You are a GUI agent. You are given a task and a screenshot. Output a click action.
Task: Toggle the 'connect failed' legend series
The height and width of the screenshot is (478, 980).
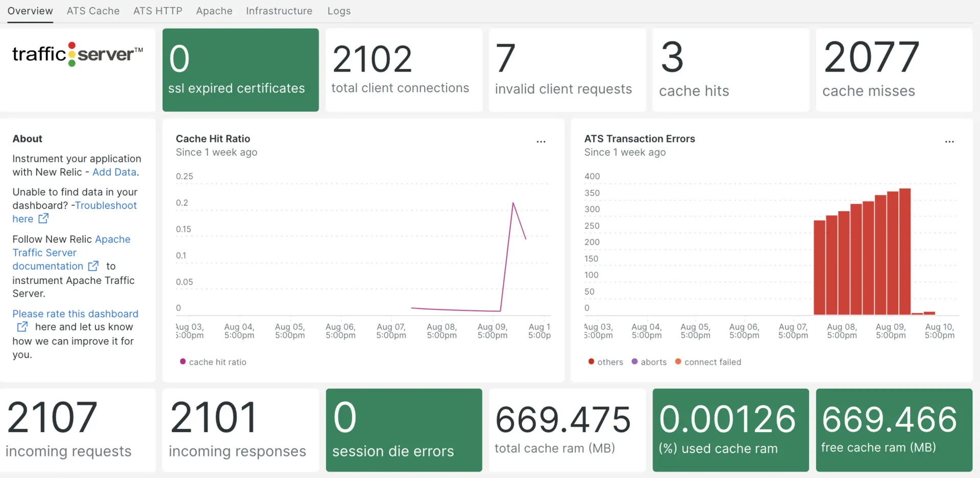pos(708,362)
